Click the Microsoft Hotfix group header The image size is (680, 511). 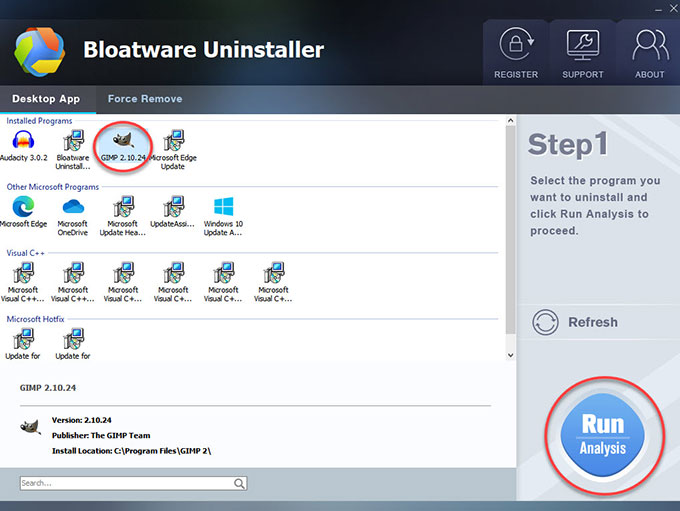[35, 319]
